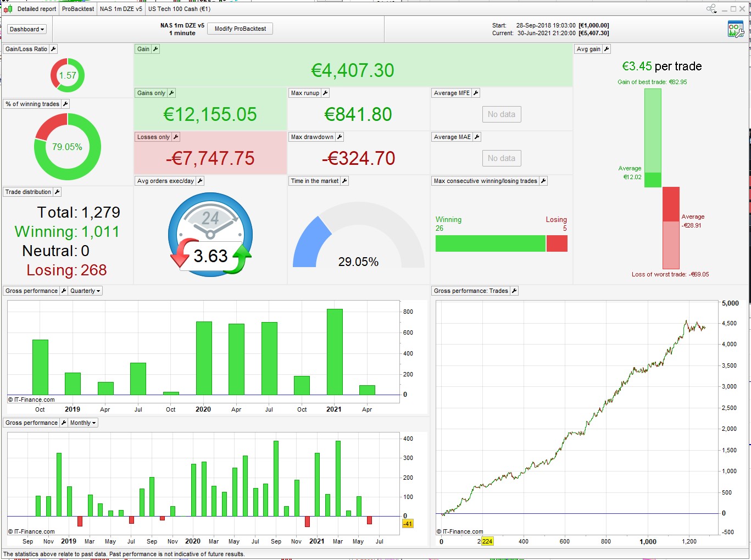
Task: Open the Max runup wrench settings
Action: point(325,93)
